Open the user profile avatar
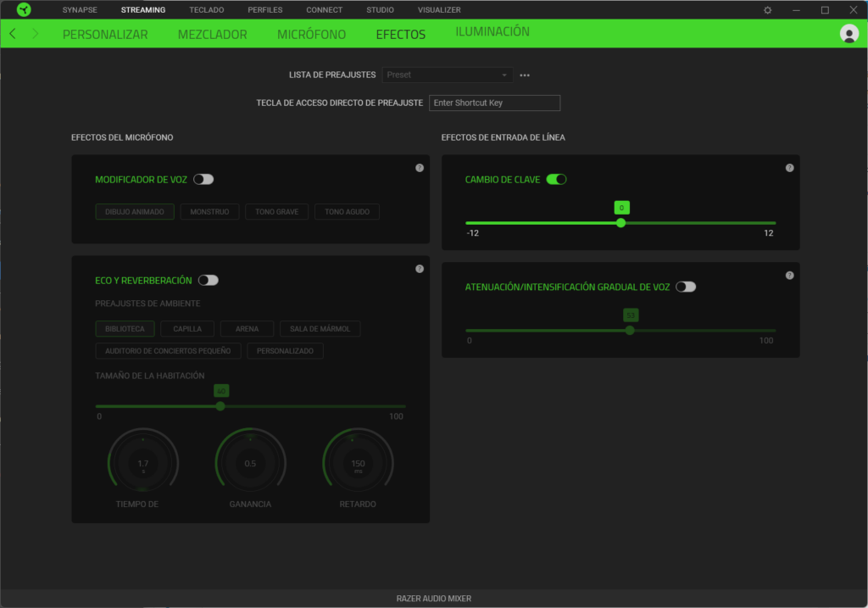This screenshot has width=868, height=608. coord(849,34)
